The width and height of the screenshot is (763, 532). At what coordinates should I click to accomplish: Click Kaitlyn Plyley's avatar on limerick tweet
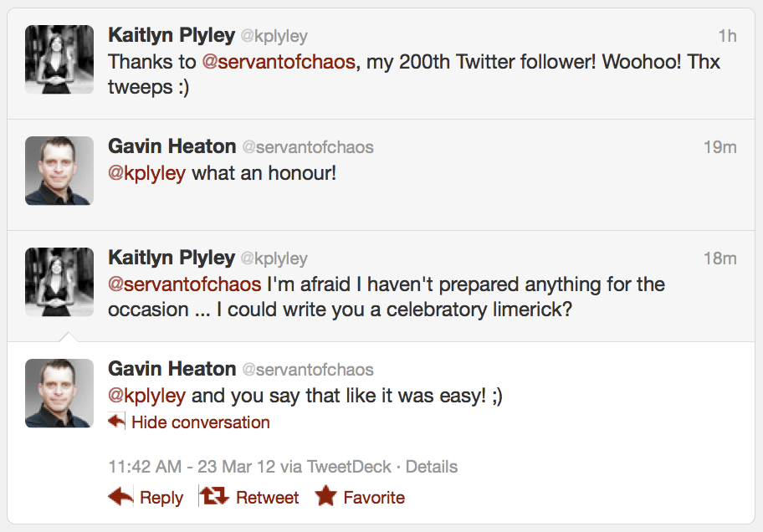(59, 282)
